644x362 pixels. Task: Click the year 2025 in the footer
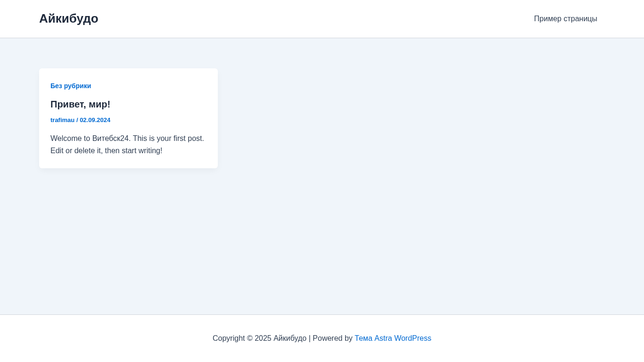pos(263,338)
